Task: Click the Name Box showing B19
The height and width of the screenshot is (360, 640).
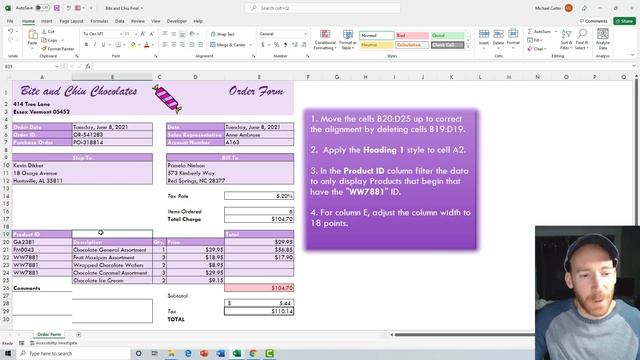Action: (31, 66)
